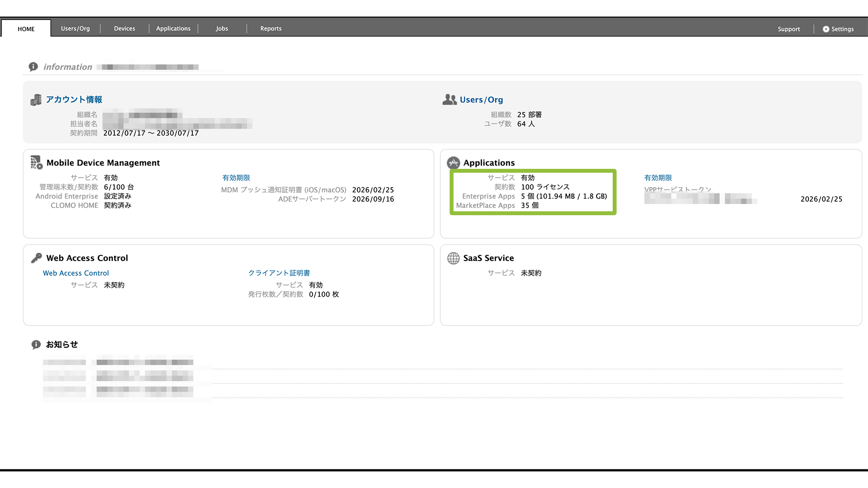Click the お知らせ notice icon

(36, 345)
